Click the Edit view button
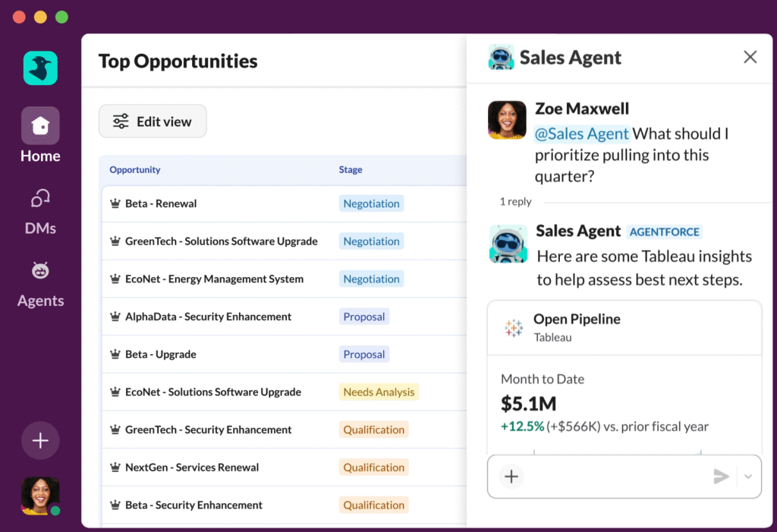Viewport: 777px width, 532px height. tap(153, 121)
